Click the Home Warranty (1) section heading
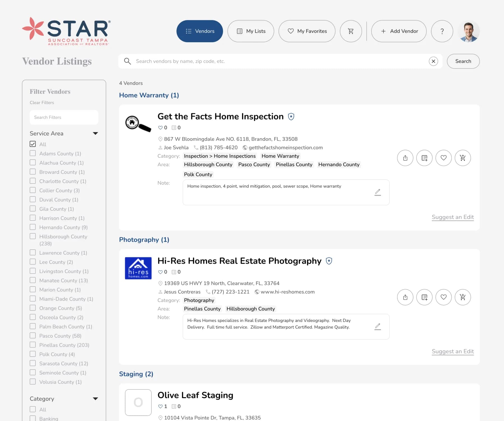The width and height of the screenshot is (504, 421). click(x=149, y=95)
